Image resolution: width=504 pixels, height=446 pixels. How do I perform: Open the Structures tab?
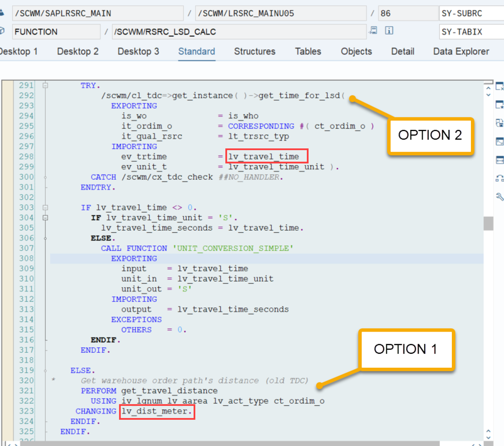click(255, 51)
